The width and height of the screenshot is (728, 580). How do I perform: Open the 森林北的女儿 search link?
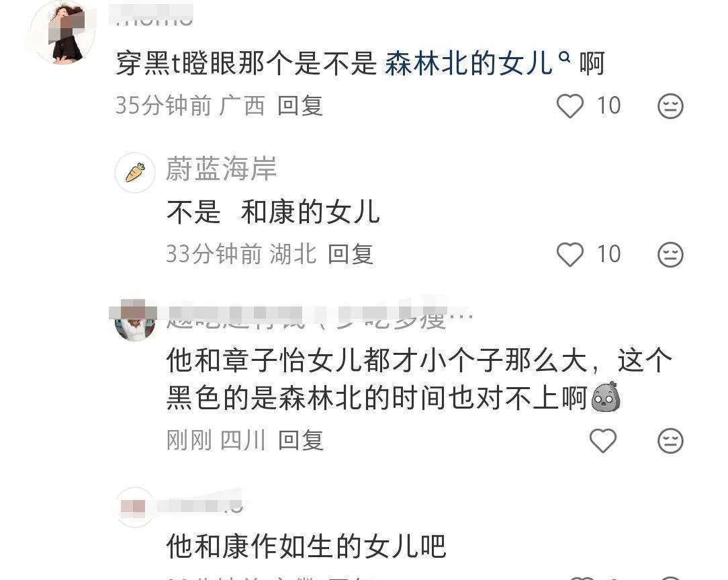[x=469, y=64]
